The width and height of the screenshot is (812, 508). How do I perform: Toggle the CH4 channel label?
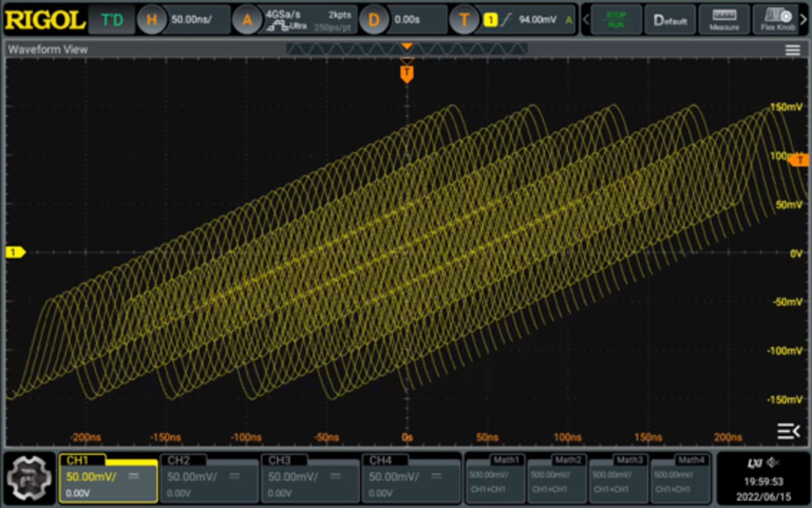coord(386,460)
